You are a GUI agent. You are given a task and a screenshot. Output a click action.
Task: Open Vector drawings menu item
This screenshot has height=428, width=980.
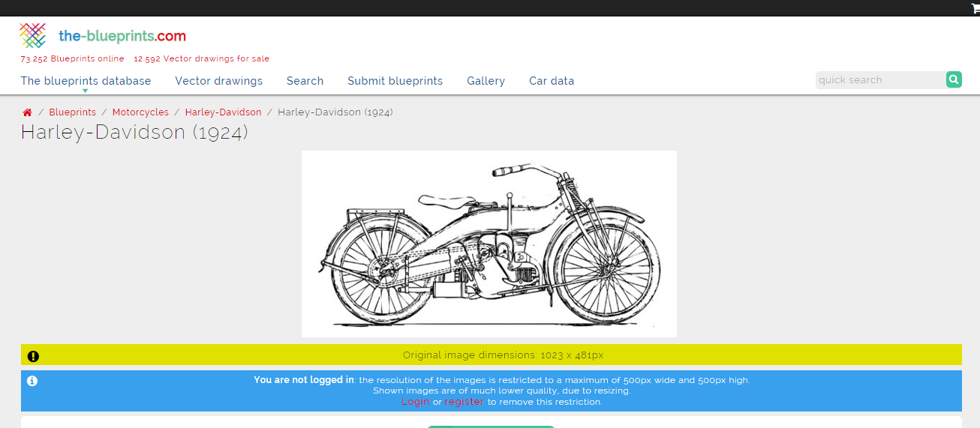pos(219,81)
